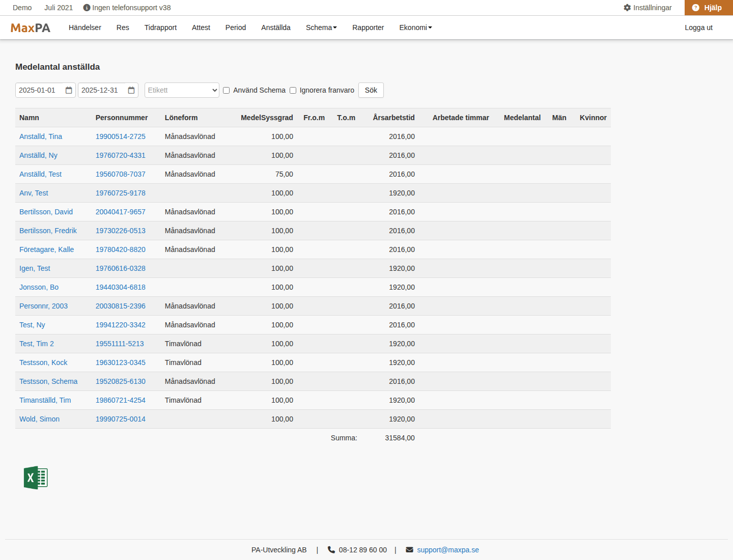Expand the Schema menu

tap(321, 27)
